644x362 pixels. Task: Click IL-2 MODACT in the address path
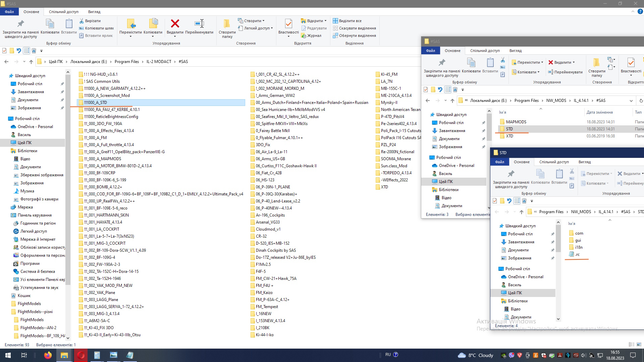[x=159, y=62]
